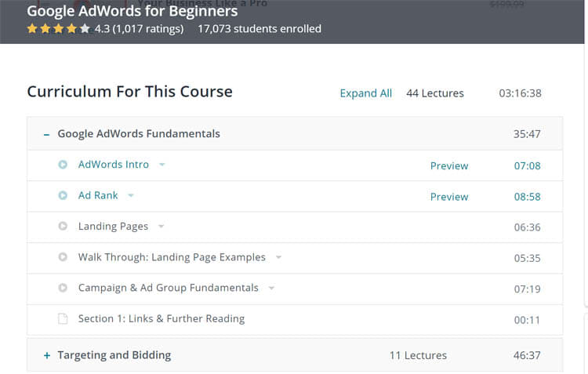Click the 06:36 duration for Landing Pages
588x374 pixels.
pos(527,227)
